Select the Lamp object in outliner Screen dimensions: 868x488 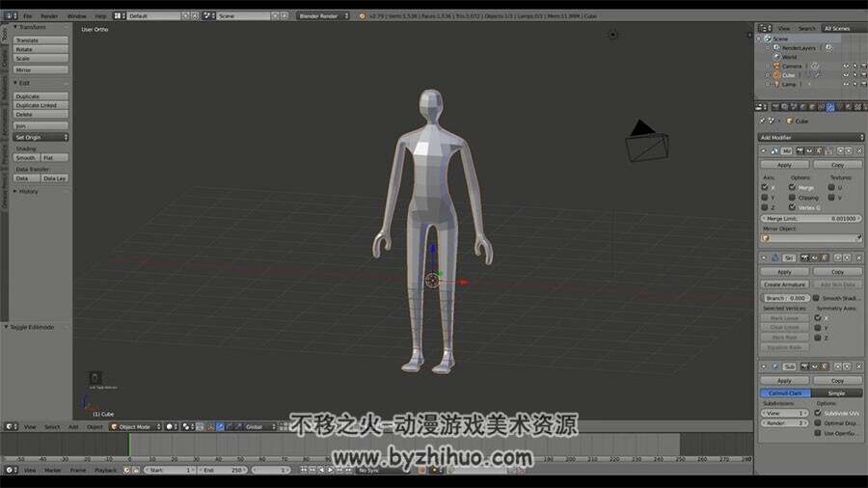tap(789, 84)
